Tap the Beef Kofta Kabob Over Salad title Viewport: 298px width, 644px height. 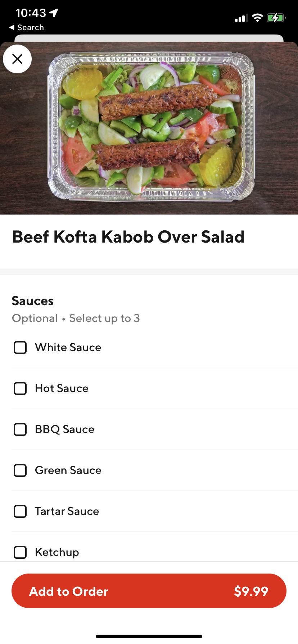tap(128, 237)
